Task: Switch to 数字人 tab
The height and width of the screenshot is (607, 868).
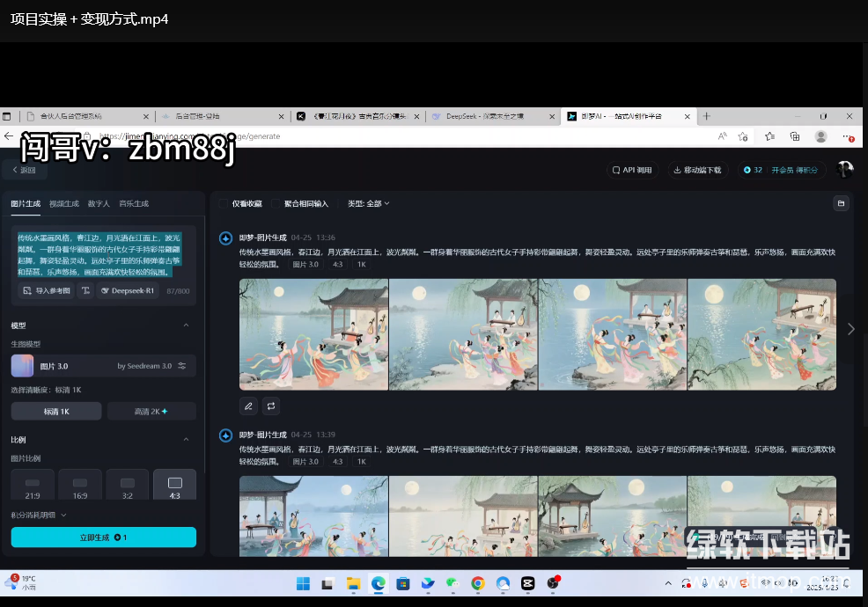Action: (99, 203)
